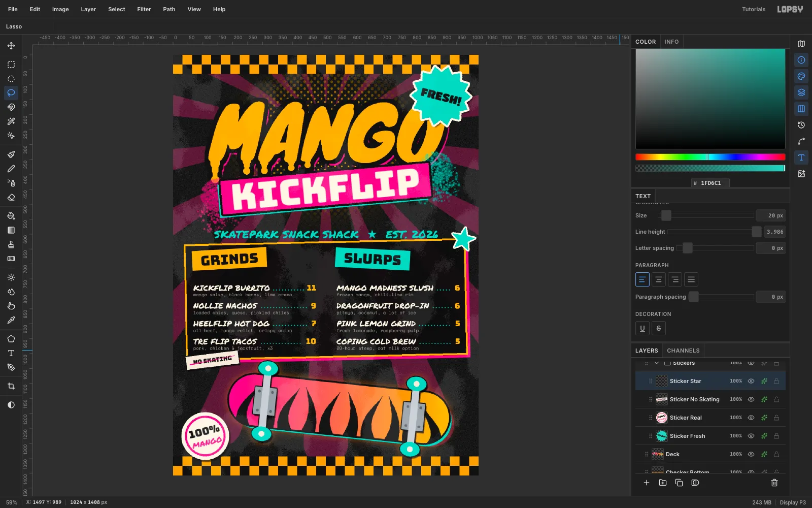Delete the selected layer

point(774,483)
